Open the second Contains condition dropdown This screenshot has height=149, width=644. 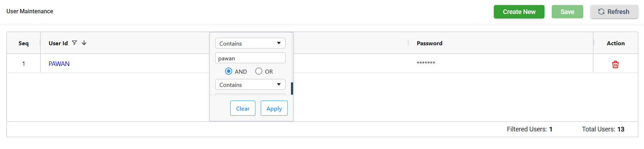(x=250, y=85)
